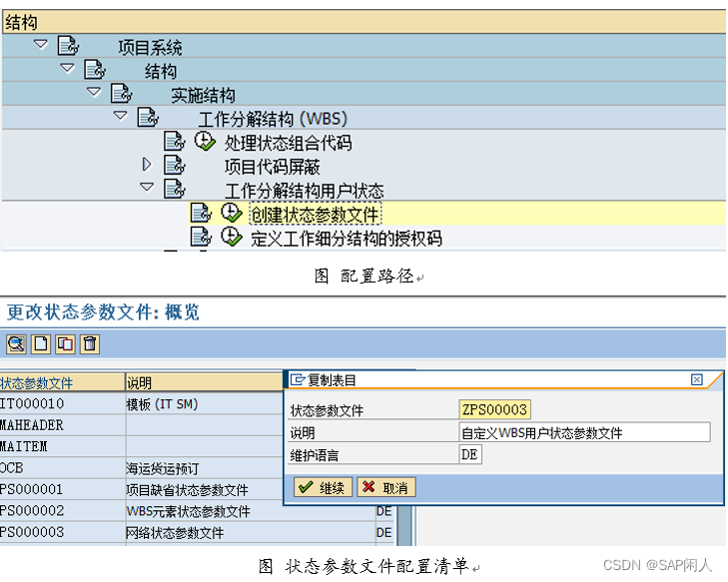The height and width of the screenshot is (582, 728).
Task: Click the 维护语言 input field DE
Action: pos(470,454)
